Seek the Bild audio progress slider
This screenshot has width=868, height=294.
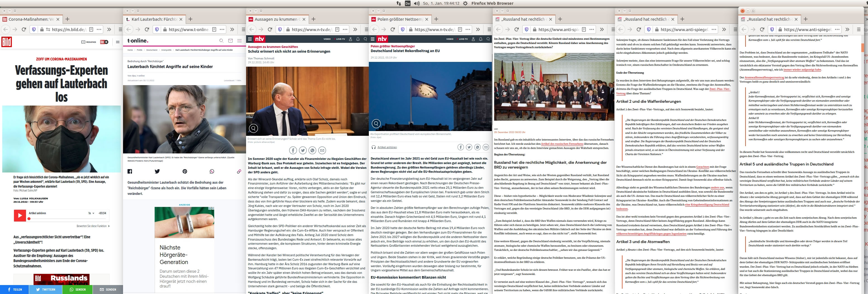(67, 219)
